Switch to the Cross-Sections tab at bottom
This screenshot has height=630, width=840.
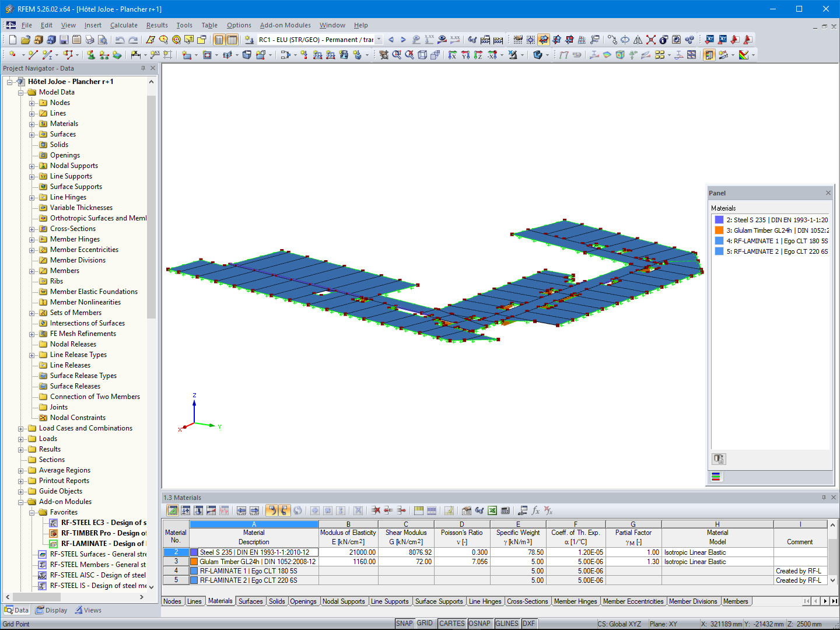pyautogui.click(x=528, y=601)
